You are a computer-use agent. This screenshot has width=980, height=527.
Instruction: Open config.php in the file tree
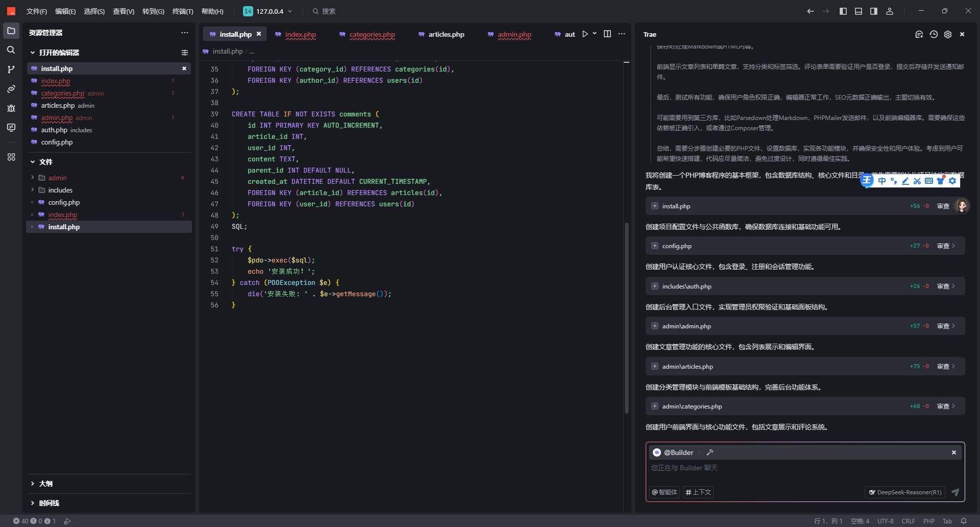(64, 202)
